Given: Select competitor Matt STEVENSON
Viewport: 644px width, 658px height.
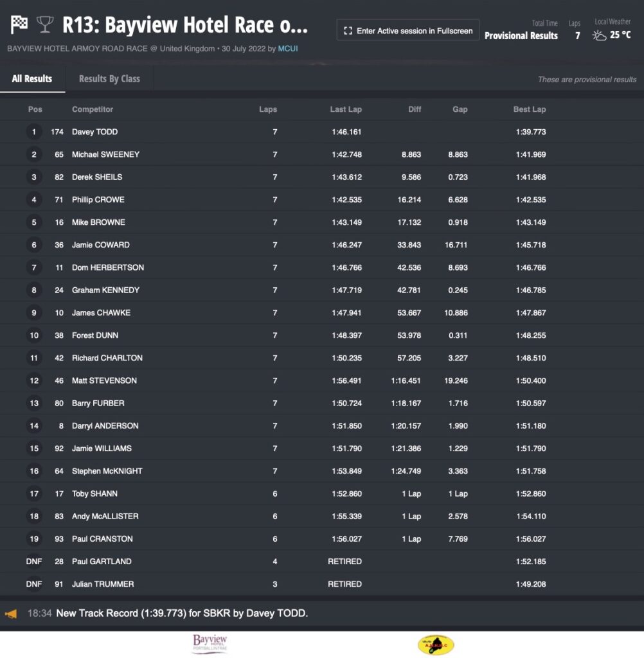Looking at the screenshot, I should click(x=104, y=381).
